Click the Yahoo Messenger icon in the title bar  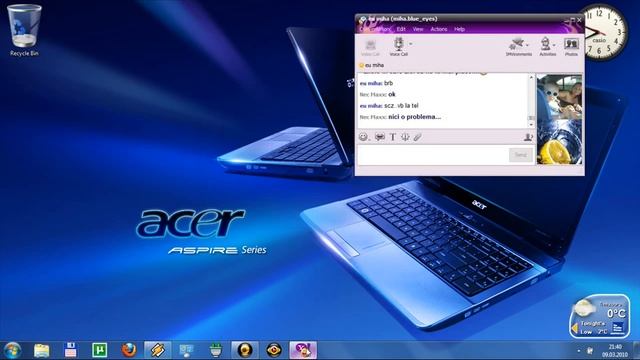click(362, 19)
